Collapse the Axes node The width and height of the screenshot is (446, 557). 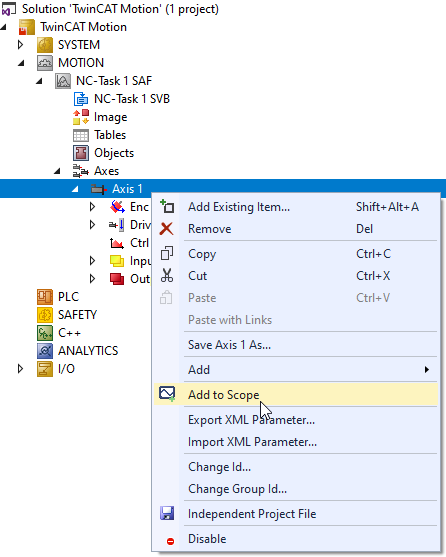click(58, 172)
